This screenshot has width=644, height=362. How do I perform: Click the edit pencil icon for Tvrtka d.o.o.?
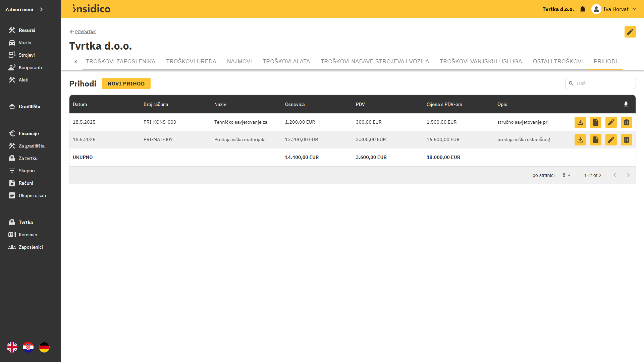click(x=630, y=32)
